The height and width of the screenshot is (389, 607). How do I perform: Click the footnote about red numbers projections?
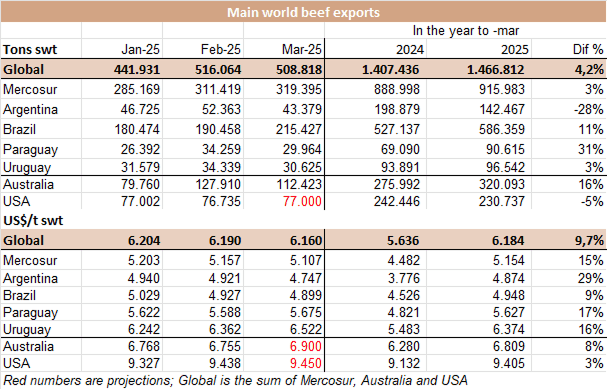(235, 380)
